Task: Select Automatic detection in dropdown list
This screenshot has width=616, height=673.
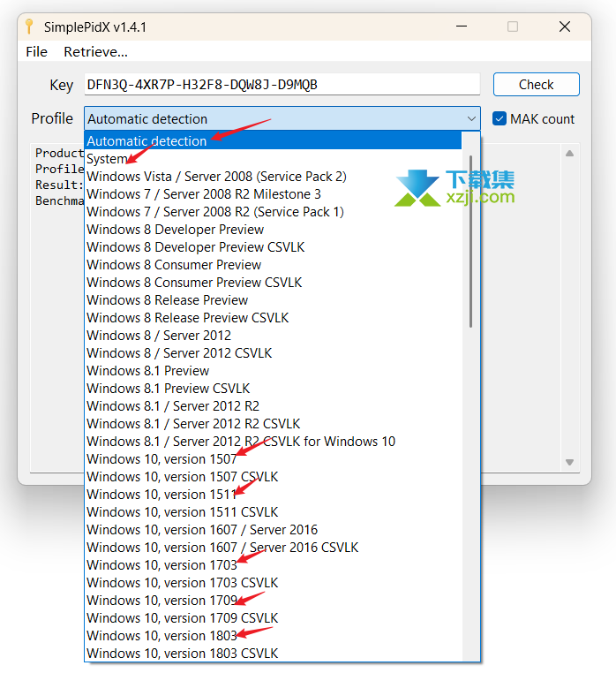Action: (274, 140)
